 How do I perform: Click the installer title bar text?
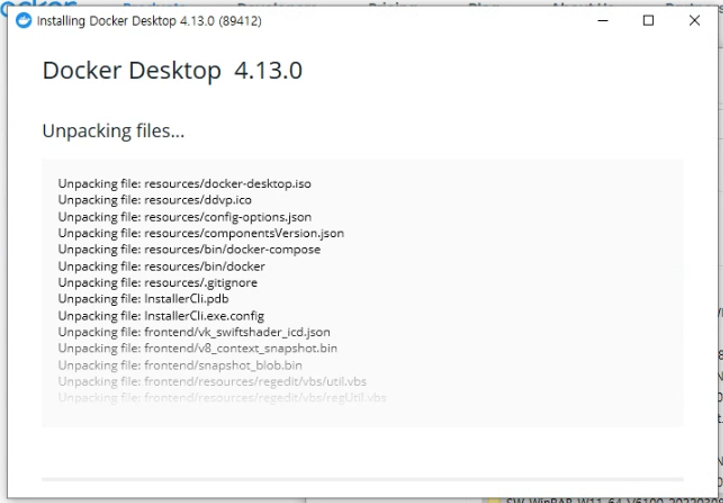pyautogui.click(x=149, y=21)
